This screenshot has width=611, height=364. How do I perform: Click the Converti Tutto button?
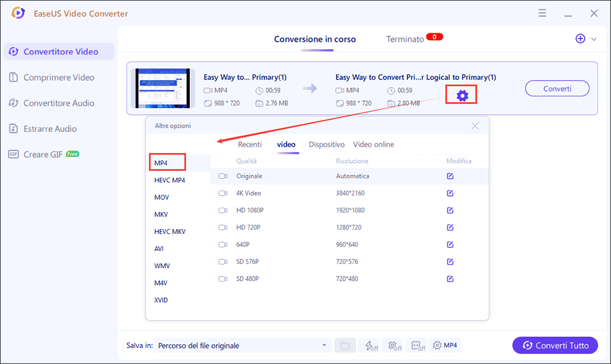pyautogui.click(x=555, y=345)
